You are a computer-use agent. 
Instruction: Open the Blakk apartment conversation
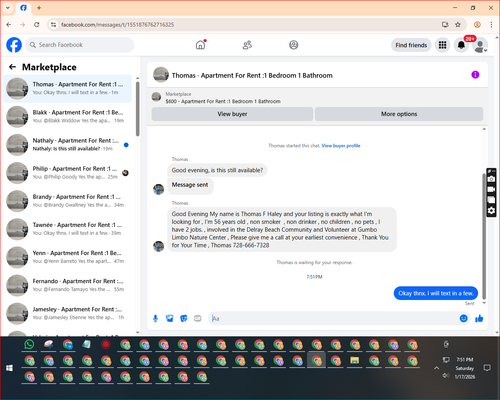(67, 116)
